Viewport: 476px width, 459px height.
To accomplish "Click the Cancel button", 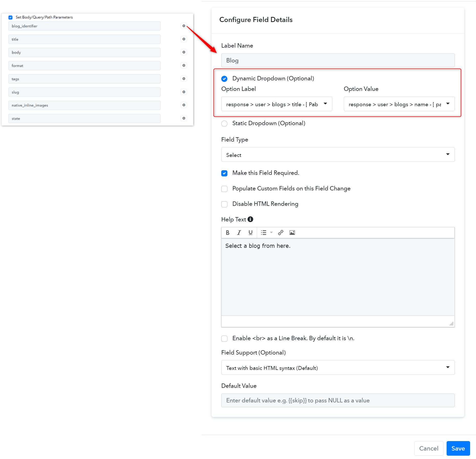I will click(429, 448).
